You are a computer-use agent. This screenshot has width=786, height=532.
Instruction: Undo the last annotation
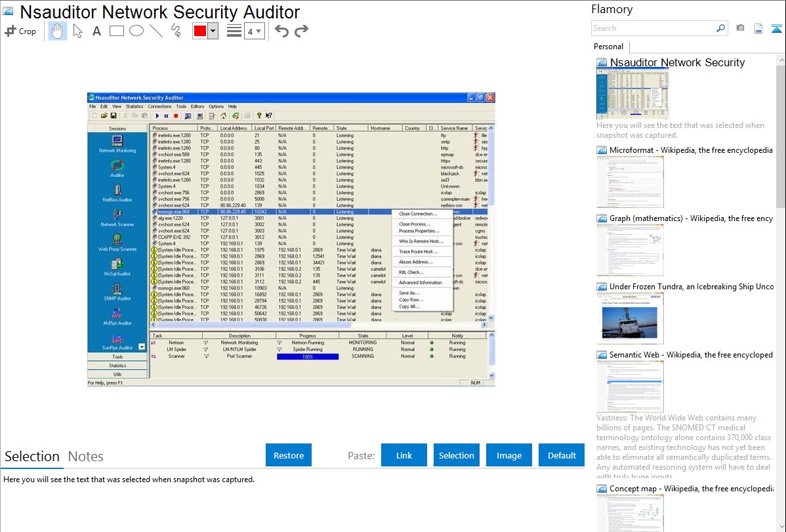(281, 31)
